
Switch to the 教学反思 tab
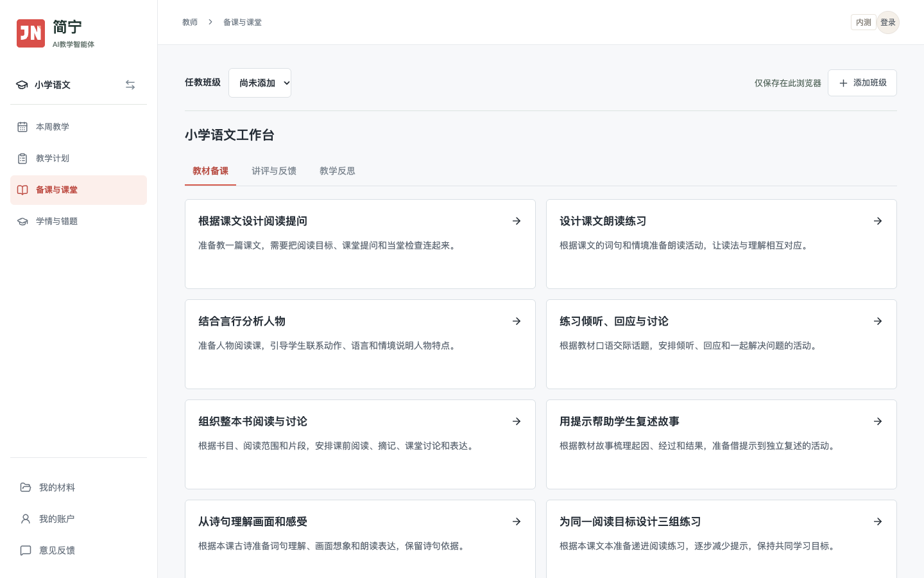(338, 171)
